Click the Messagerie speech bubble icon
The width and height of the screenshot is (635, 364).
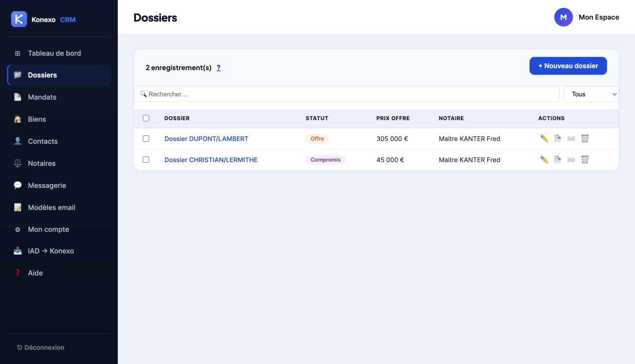click(18, 185)
